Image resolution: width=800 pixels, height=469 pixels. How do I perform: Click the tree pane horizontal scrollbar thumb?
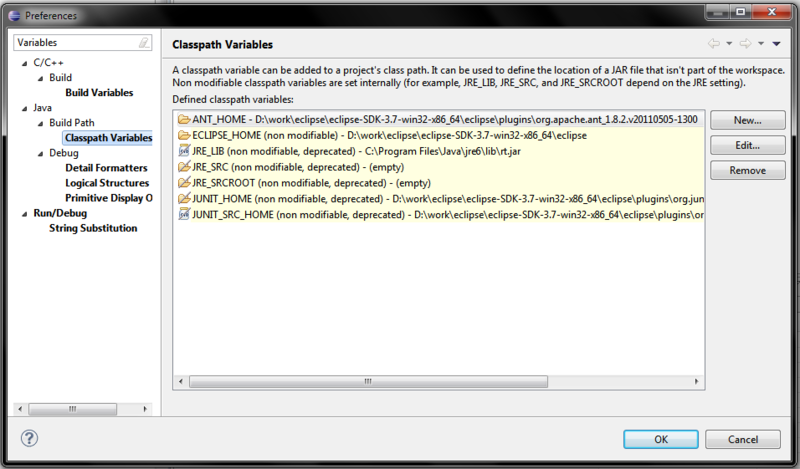coord(72,409)
